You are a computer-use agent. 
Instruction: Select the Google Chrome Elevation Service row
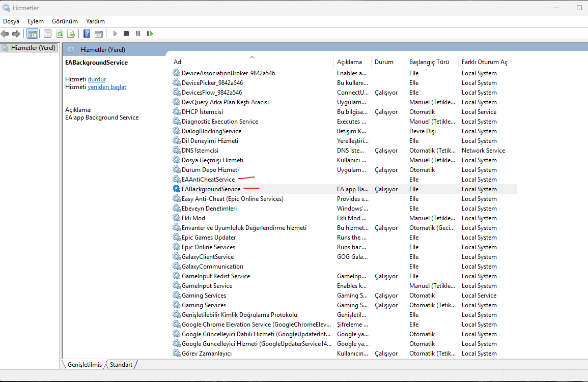coord(344,325)
